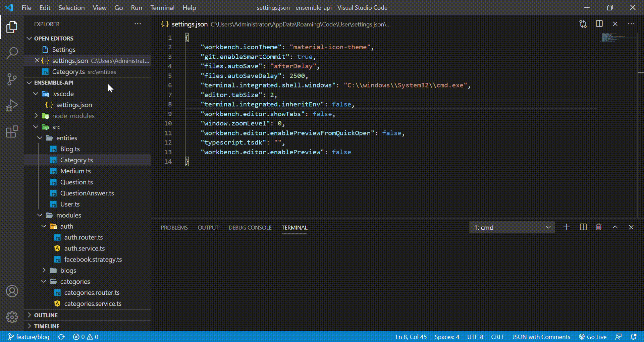Viewport: 644px width, 342px height.
Task: Synchronize changes in status bar
Action: (x=61, y=337)
